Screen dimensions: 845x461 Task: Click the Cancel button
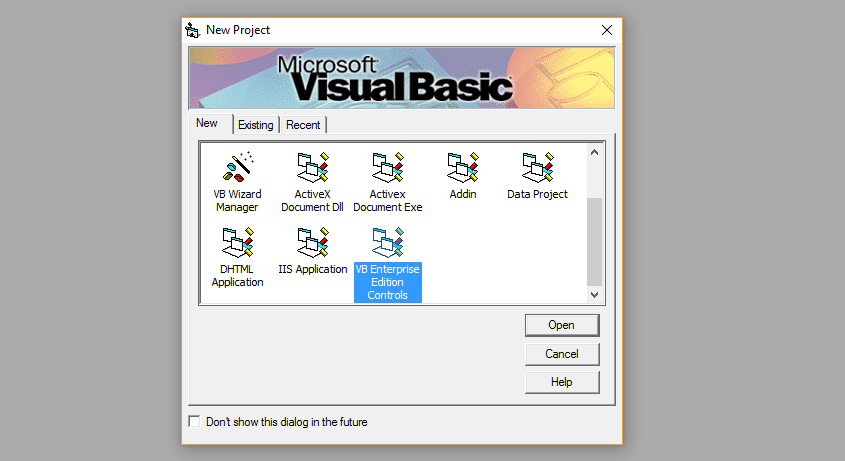pos(562,354)
